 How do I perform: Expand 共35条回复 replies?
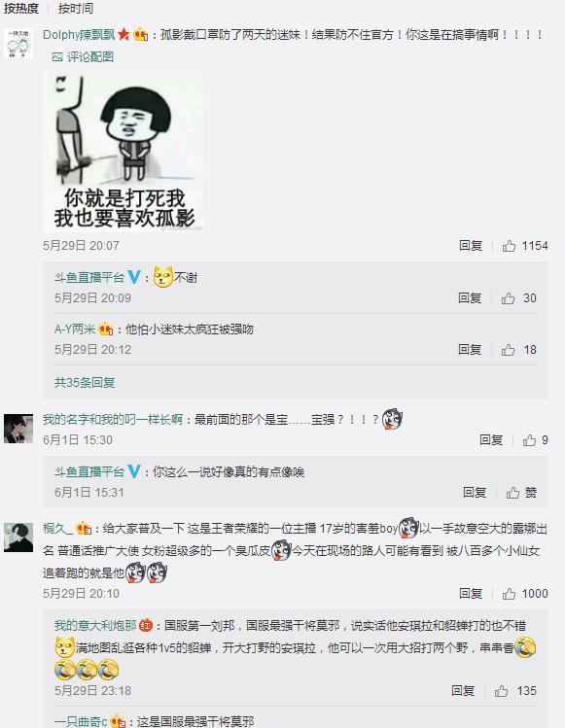click(85, 383)
